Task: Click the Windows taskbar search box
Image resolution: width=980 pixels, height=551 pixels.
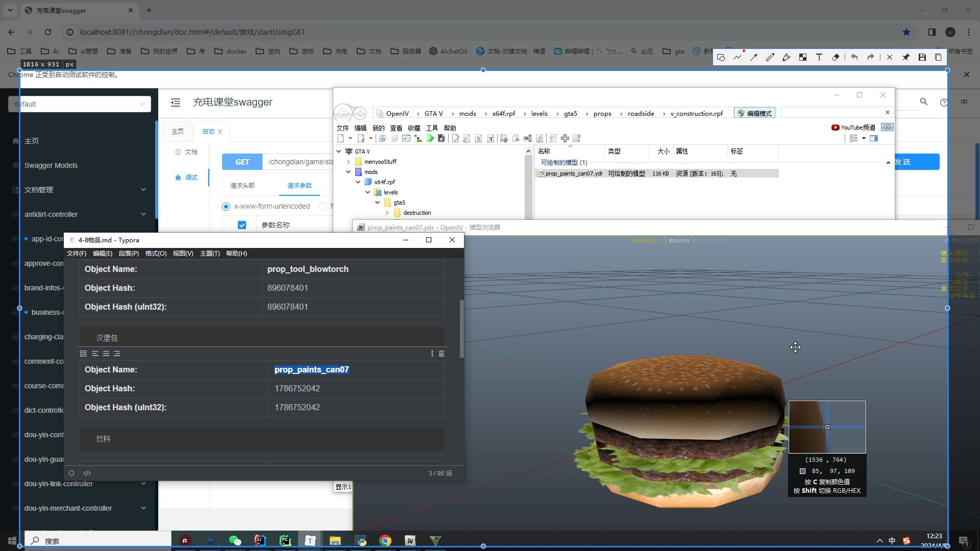Action: [x=98, y=541]
